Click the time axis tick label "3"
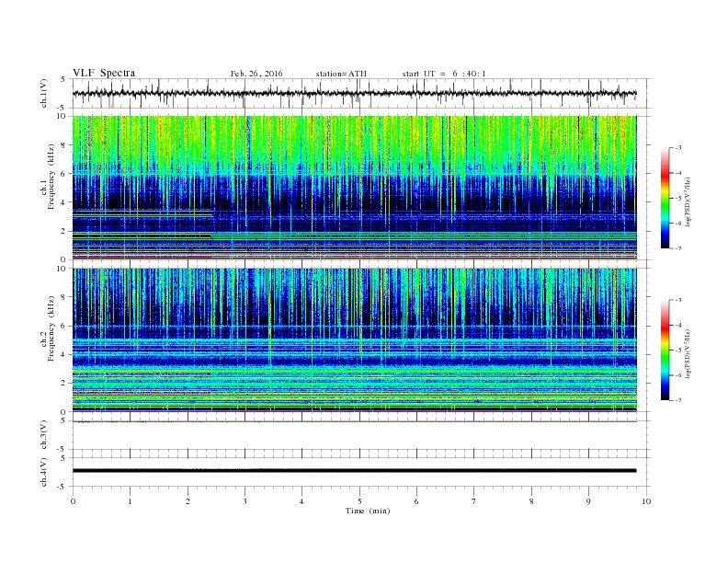 245,501
